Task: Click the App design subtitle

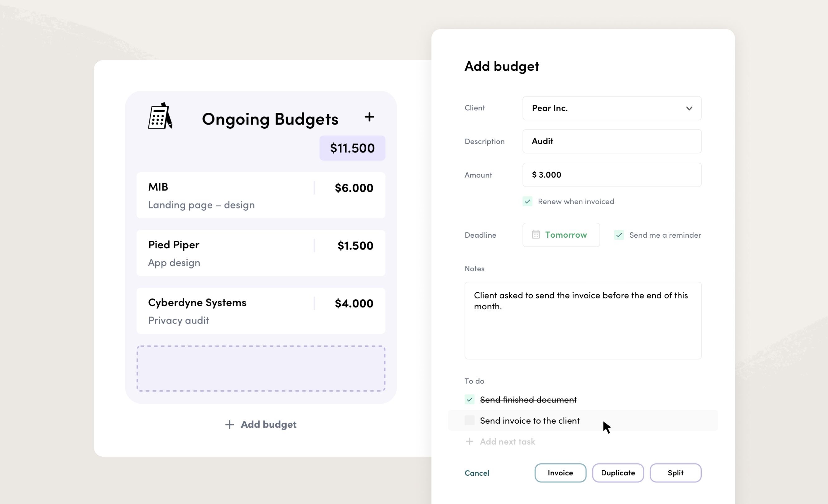Action: click(x=174, y=263)
